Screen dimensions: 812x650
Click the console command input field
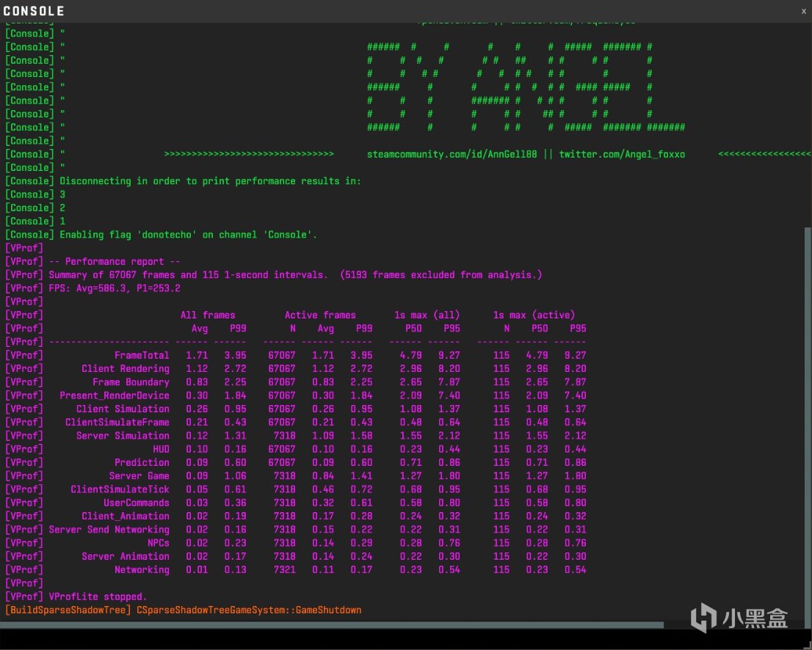tap(406, 638)
